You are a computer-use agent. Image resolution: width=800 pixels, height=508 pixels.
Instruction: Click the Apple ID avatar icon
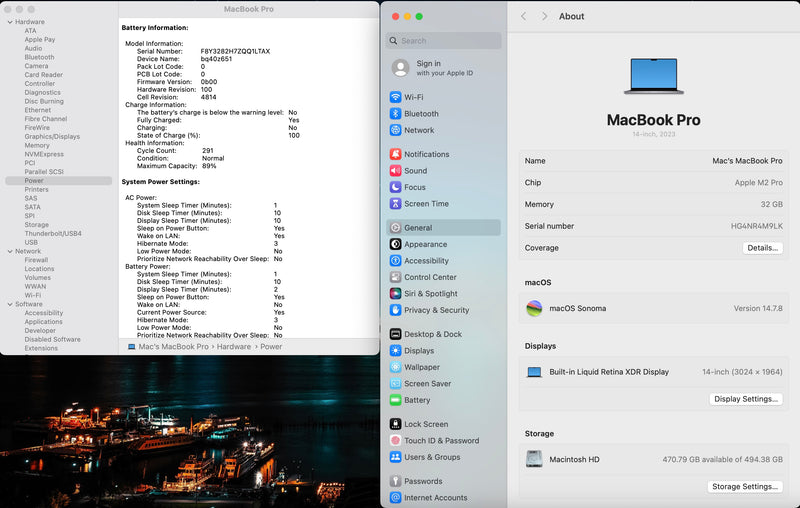(x=401, y=68)
